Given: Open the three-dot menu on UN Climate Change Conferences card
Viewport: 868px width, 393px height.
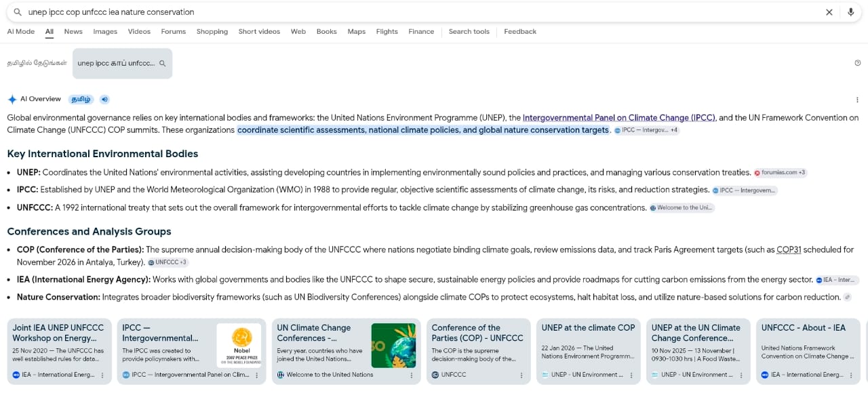Looking at the screenshot, I should 412,375.
